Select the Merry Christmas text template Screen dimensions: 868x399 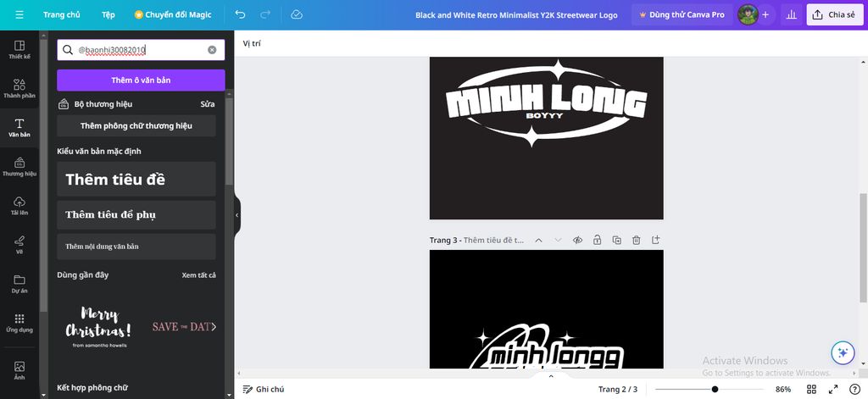pos(98,326)
